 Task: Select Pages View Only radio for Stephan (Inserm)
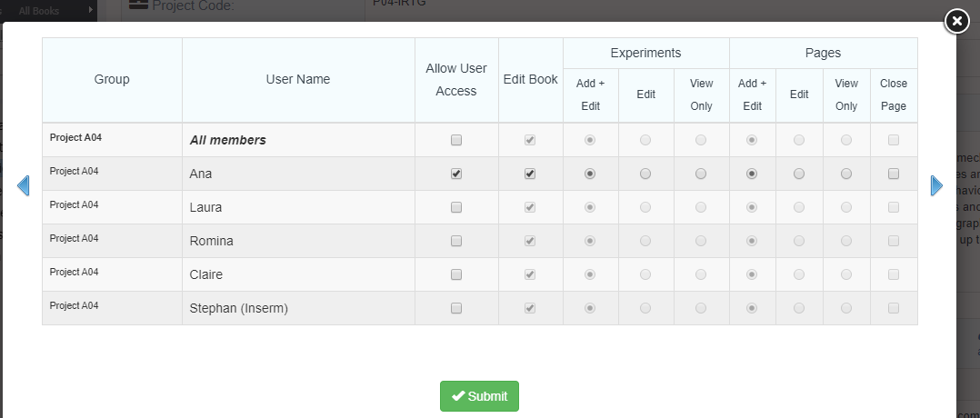click(x=846, y=308)
